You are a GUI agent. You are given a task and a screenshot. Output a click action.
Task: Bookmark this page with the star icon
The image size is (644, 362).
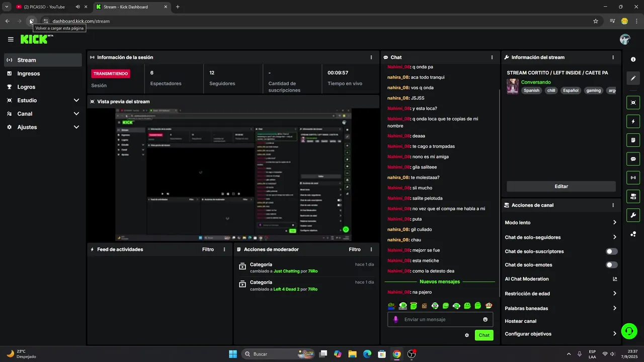[x=596, y=21]
